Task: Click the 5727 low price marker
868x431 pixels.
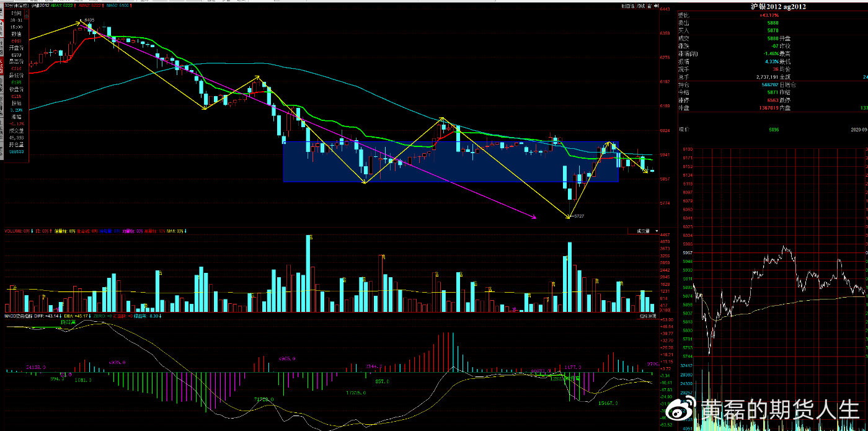Action: coord(578,216)
